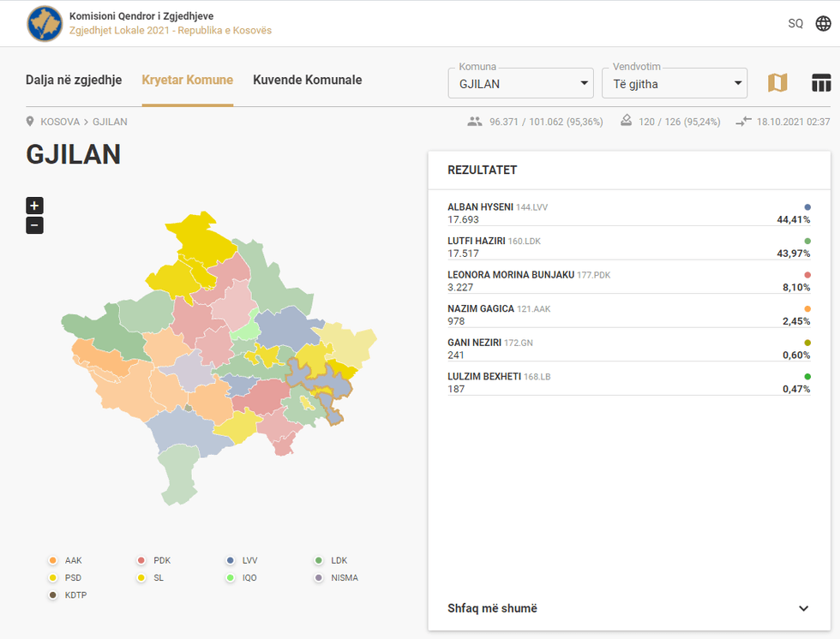Click the map zoom out minus button
This screenshot has height=639, width=840.
[x=34, y=226]
